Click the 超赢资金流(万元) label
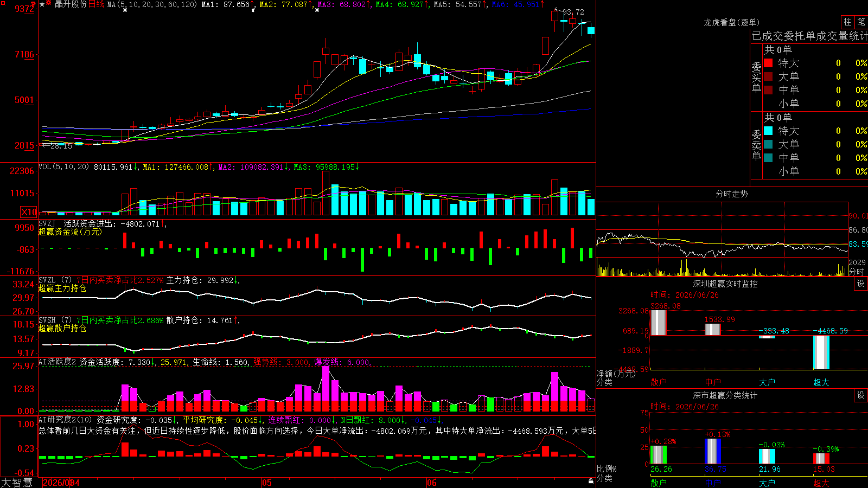Screen dimensions: 868x488 [x=70, y=232]
